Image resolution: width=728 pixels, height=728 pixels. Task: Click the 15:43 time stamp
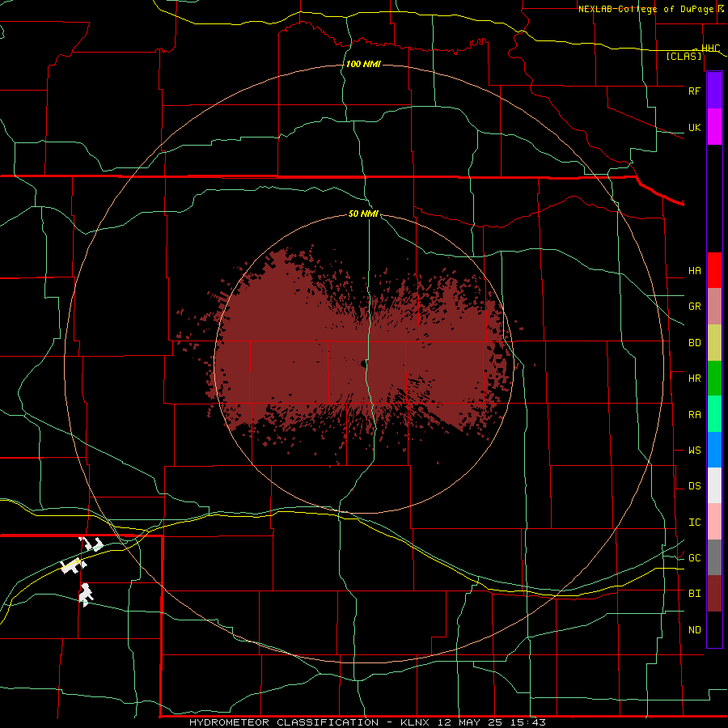[528, 722]
